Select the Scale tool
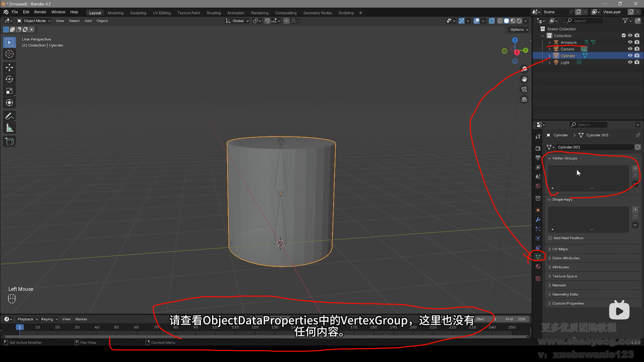The height and width of the screenshot is (362, 644). point(10,91)
